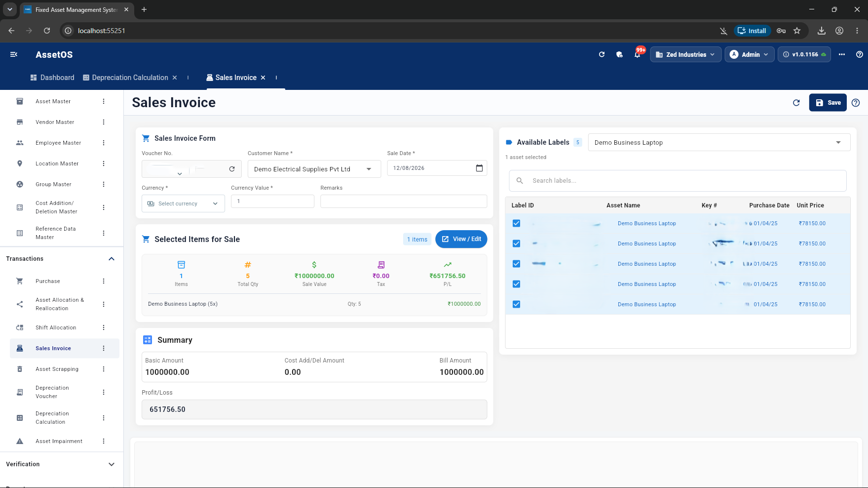The height and width of the screenshot is (488, 868).
Task: Click the v1.0.1156 version button
Action: click(x=804, y=54)
